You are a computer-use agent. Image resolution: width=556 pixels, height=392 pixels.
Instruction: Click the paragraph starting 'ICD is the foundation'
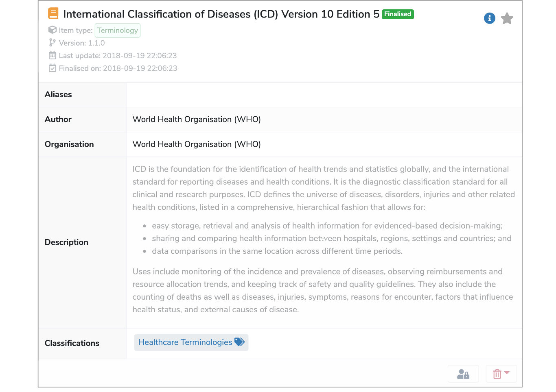pyautogui.click(x=324, y=188)
